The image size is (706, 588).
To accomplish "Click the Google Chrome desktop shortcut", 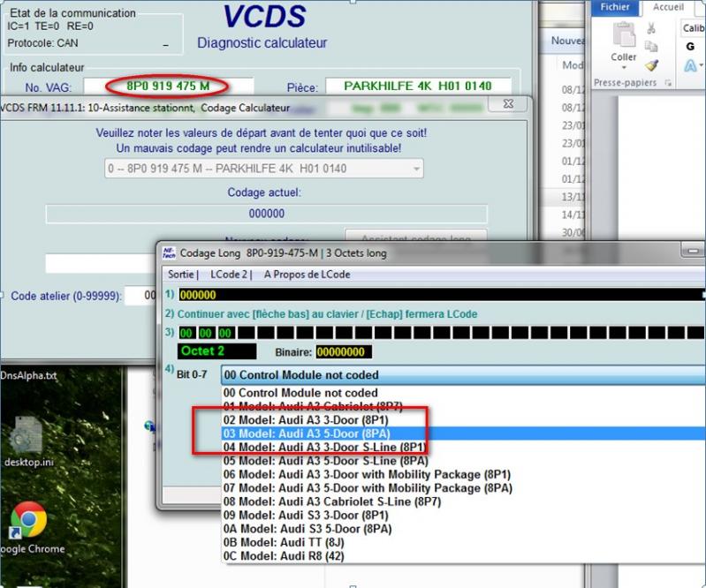I will coord(29,528).
